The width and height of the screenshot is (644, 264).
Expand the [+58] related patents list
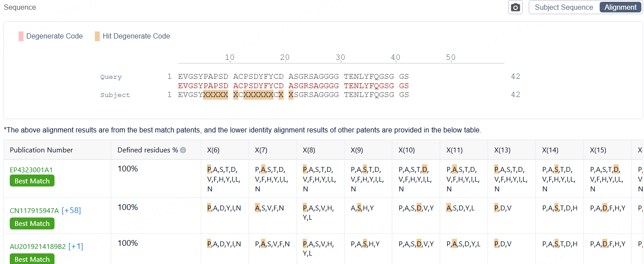71,210
